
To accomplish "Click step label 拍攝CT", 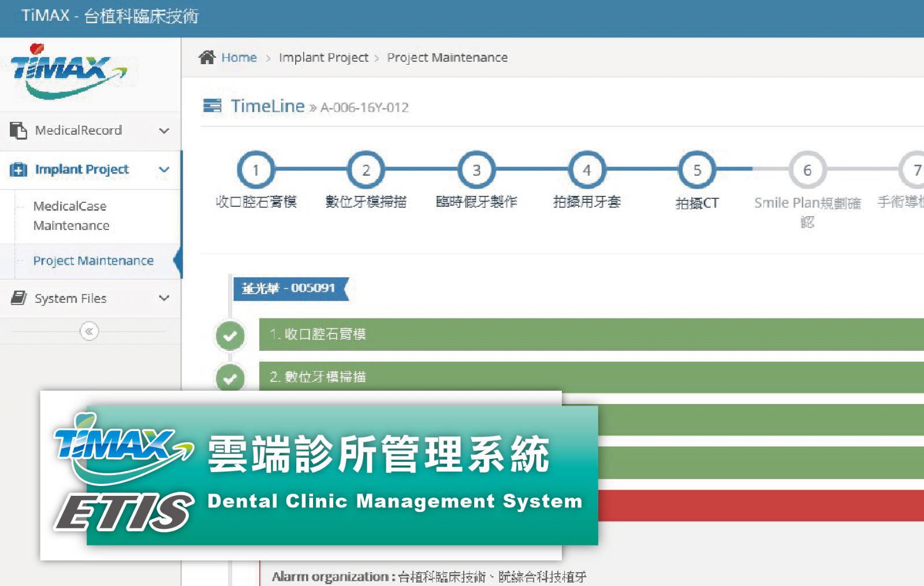I will pos(697,203).
